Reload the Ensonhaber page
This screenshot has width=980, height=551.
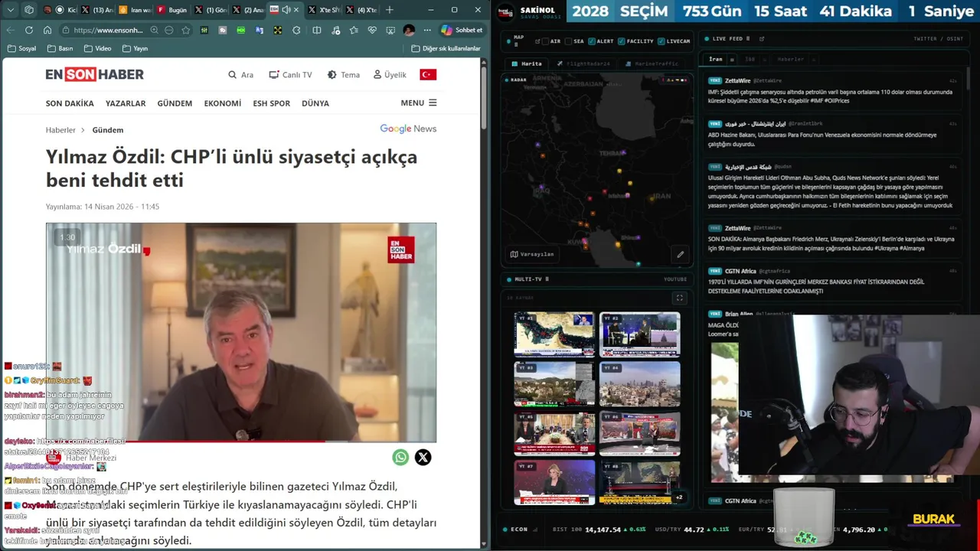click(x=29, y=30)
